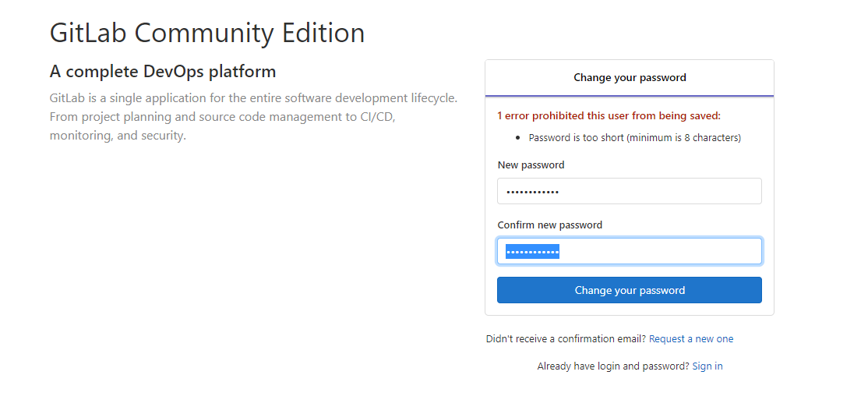The height and width of the screenshot is (414, 868).
Task: Click the masked dots in New password field
Action: click(x=533, y=192)
